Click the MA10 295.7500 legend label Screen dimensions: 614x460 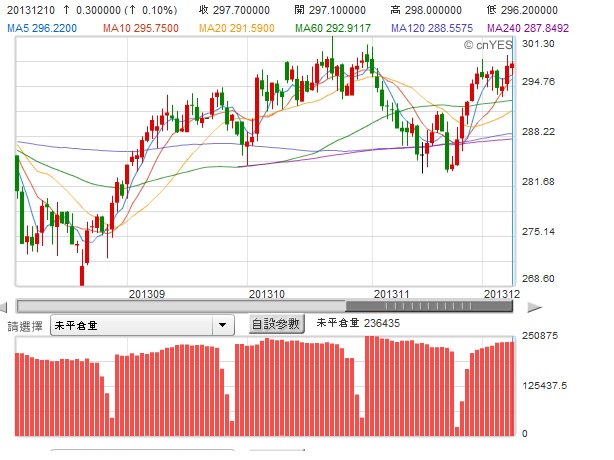141,28
